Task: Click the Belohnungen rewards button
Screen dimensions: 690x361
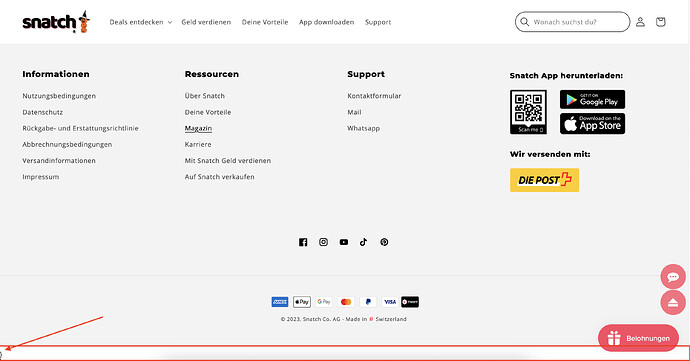Action: coord(639,338)
